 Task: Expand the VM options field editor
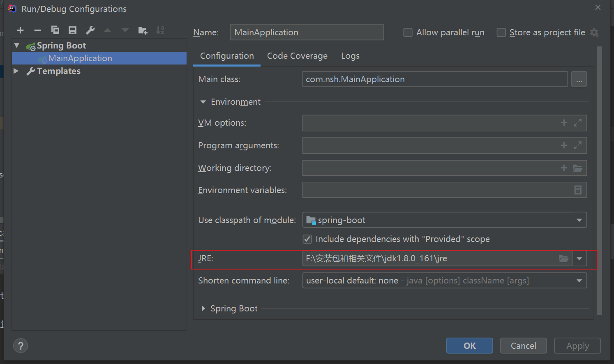[x=577, y=123]
